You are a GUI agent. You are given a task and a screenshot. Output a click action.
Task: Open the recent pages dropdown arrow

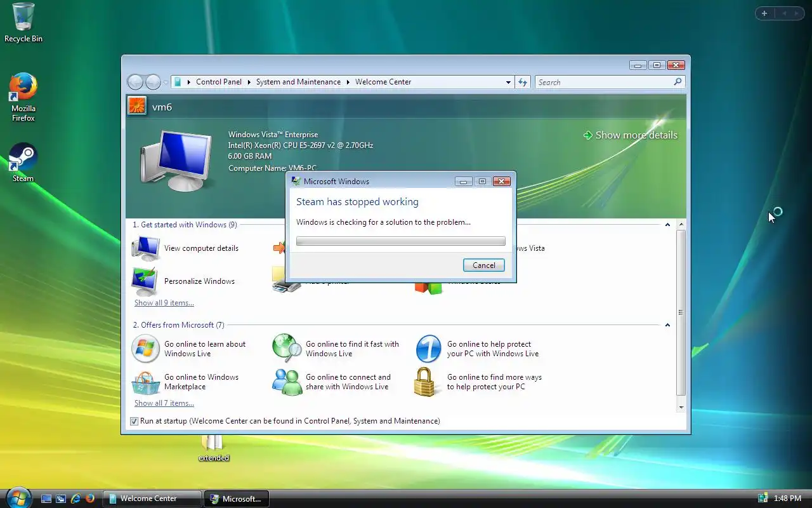point(166,83)
